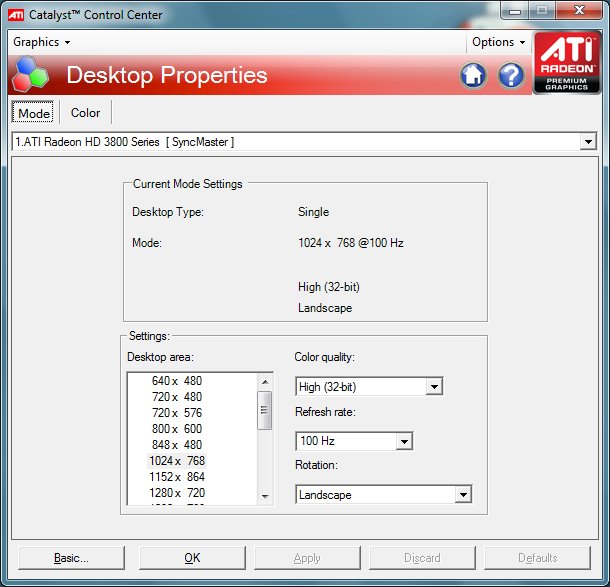
Task: Select 1152 x 864 desktop area
Action: pos(177,477)
